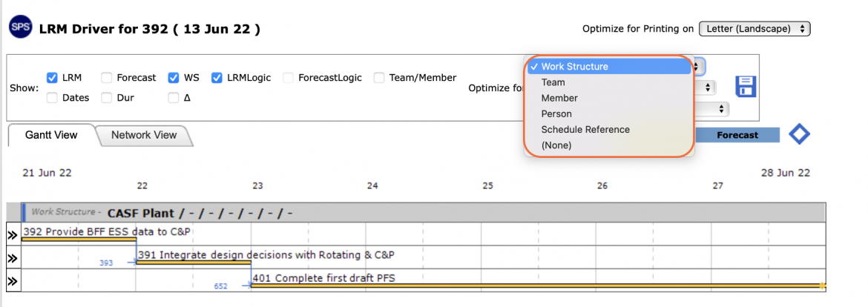Click the SPS logo icon

tap(21, 27)
